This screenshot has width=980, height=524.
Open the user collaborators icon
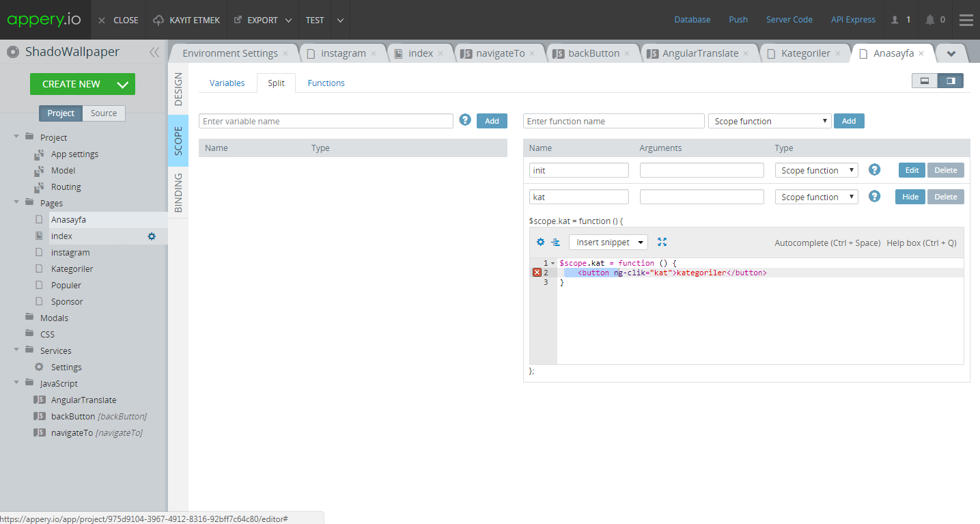[895, 20]
